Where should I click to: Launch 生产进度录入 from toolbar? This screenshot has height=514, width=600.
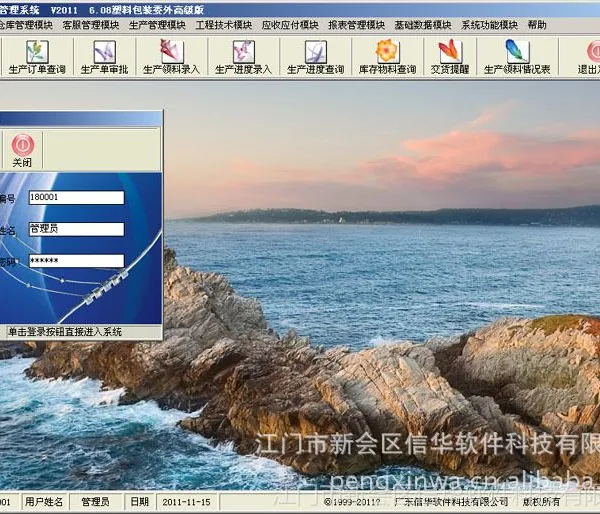(x=243, y=52)
